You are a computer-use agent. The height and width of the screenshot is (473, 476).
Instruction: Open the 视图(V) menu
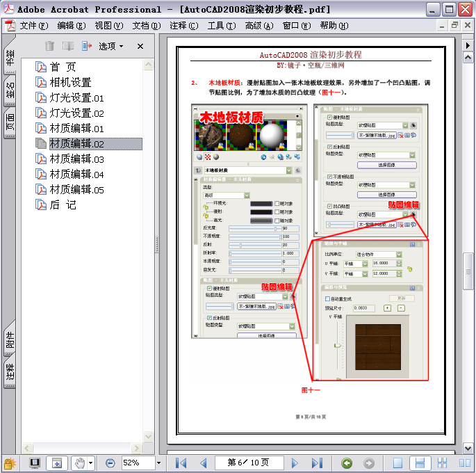coord(109,26)
